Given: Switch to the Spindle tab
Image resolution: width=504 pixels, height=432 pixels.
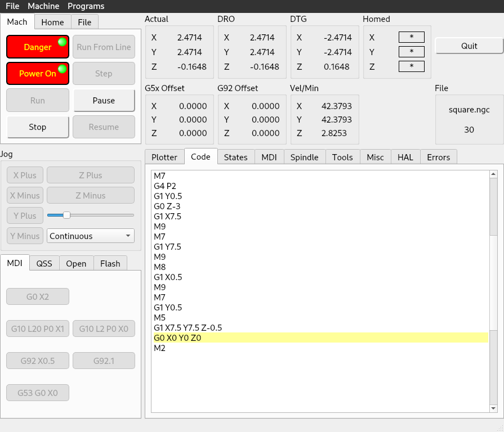Looking at the screenshot, I should click(x=304, y=157).
